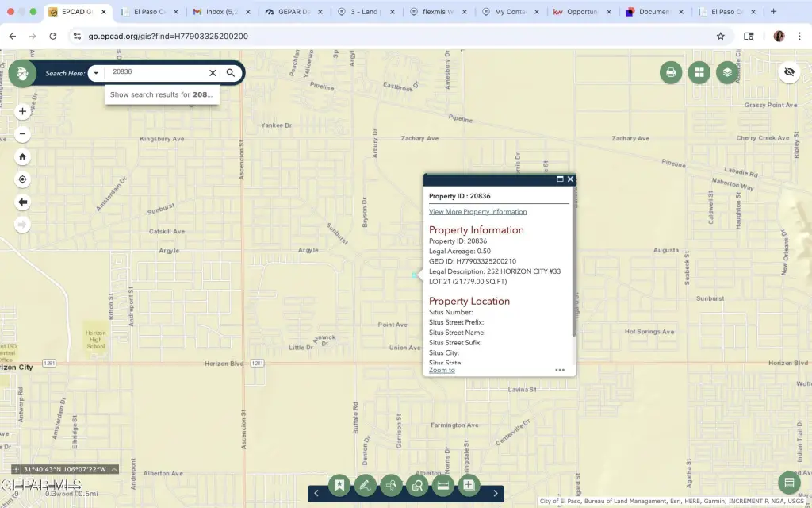The height and width of the screenshot is (508, 812).
Task: Open the basemap gallery grid icon
Action: tap(699, 73)
